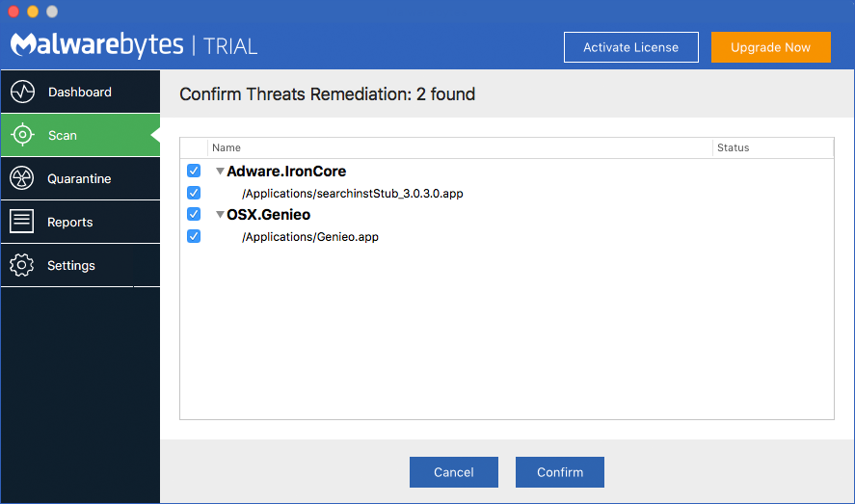
Task: Confirm the threat remediation
Action: click(x=560, y=472)
